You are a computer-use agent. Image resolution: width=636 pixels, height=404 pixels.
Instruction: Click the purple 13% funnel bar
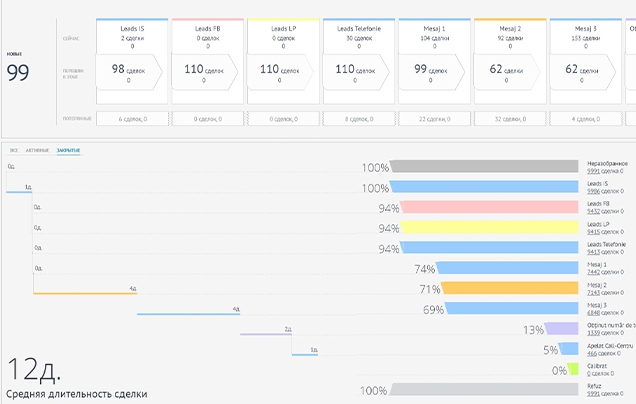(x=563, y=328)
